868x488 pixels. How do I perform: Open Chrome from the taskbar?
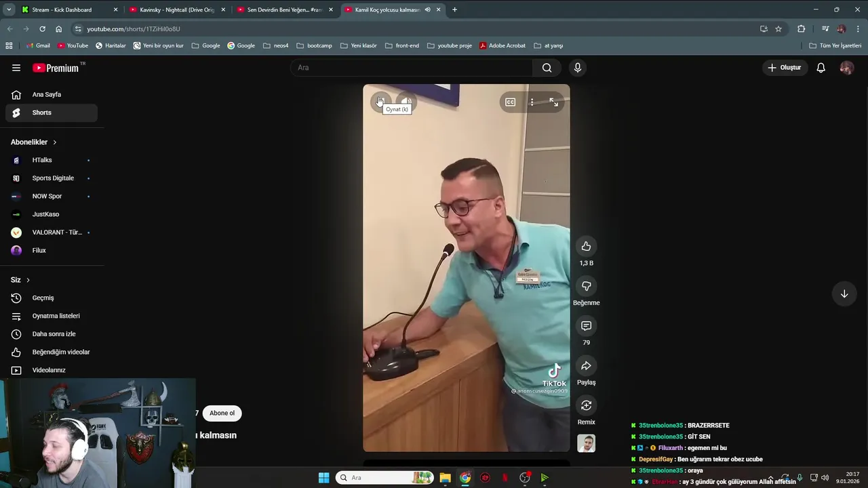[x=465, y=478]
